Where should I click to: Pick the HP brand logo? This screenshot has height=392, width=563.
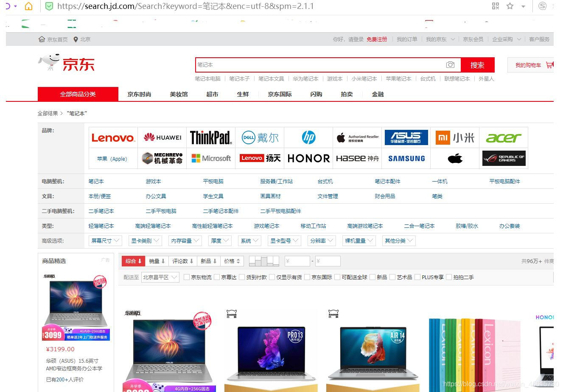point(308,137)
